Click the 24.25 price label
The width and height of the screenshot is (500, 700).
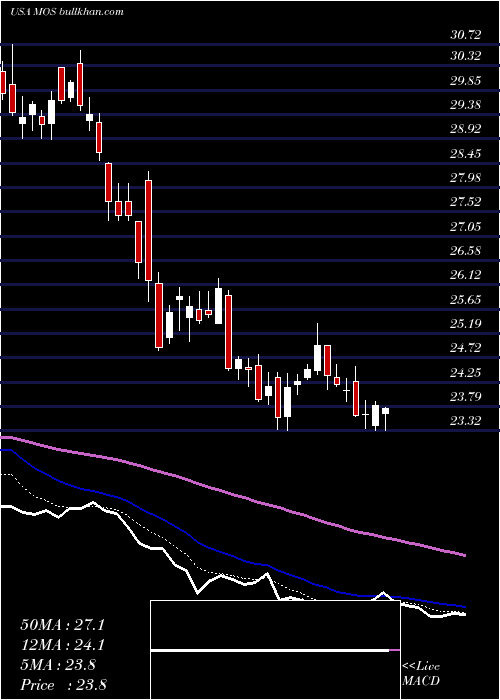(466, 373)
